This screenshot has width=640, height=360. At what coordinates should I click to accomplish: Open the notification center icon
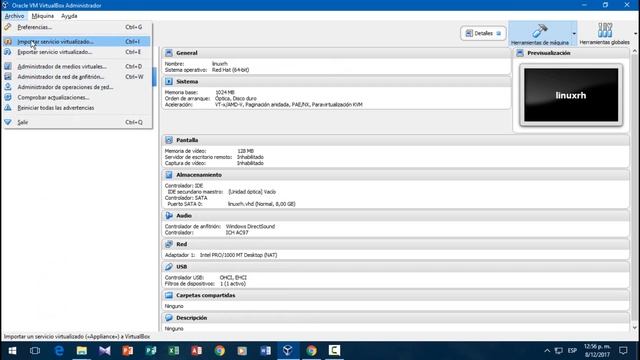623,351
